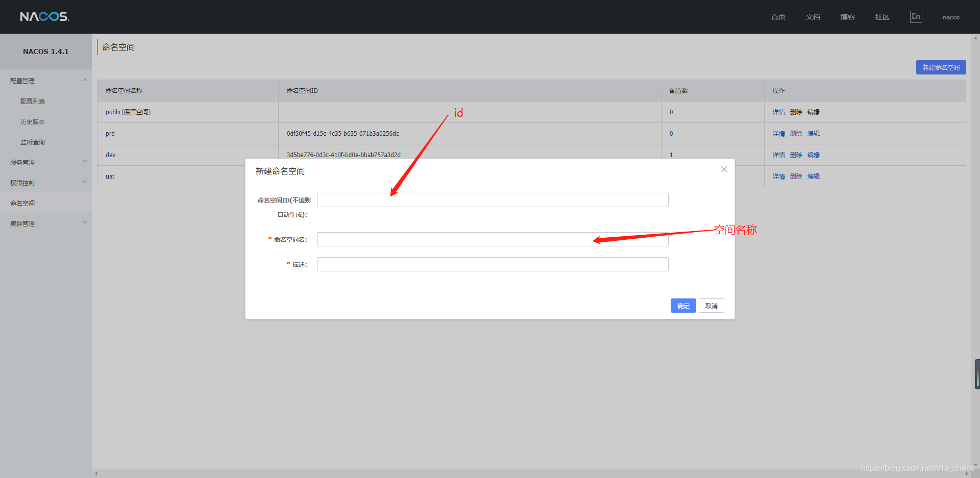Viewport: 980px width, 478px height.
Task: Click the vertical scrollbar thumb
Action: click(x=977, y=374)
